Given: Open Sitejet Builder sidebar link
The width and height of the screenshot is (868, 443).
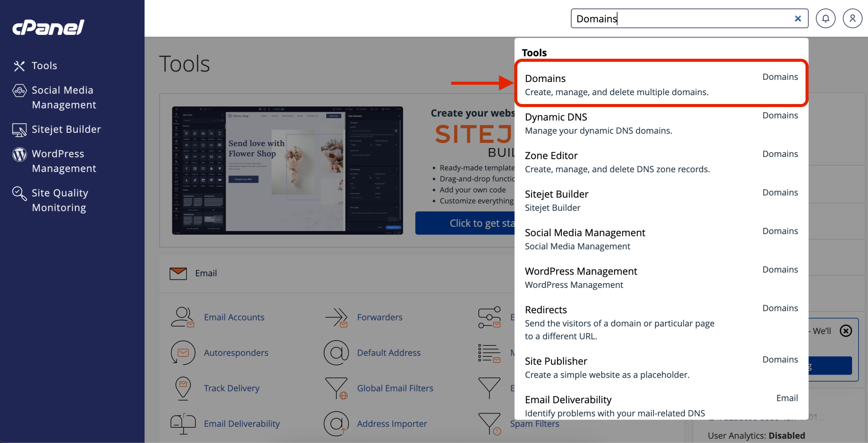Looking at the screenshot, I should [66, 129].
